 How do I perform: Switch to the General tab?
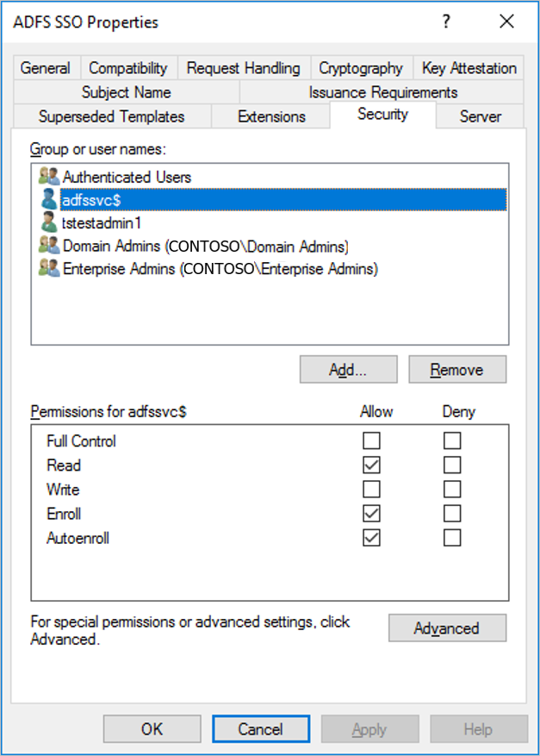point(46,67)
